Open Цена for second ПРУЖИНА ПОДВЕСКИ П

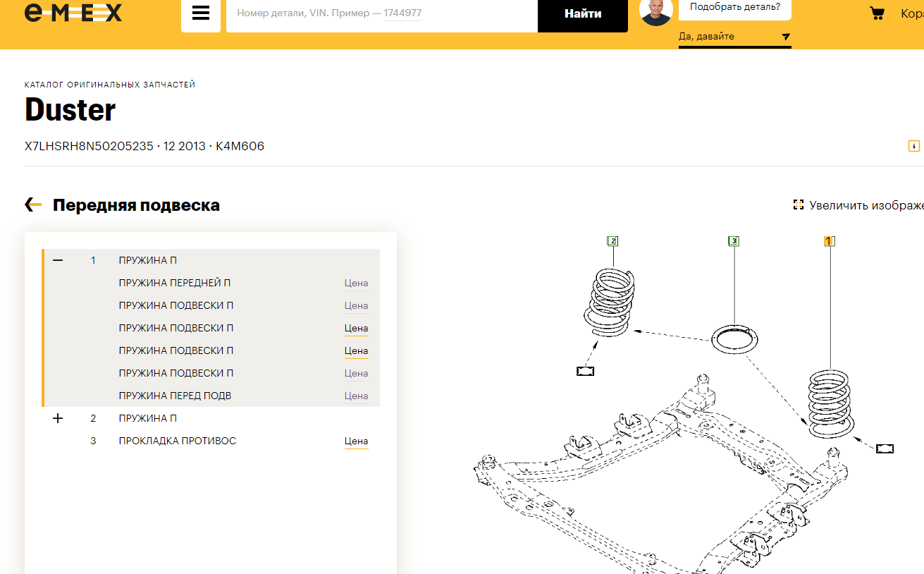pyautogui.click(x=357, y=329)
